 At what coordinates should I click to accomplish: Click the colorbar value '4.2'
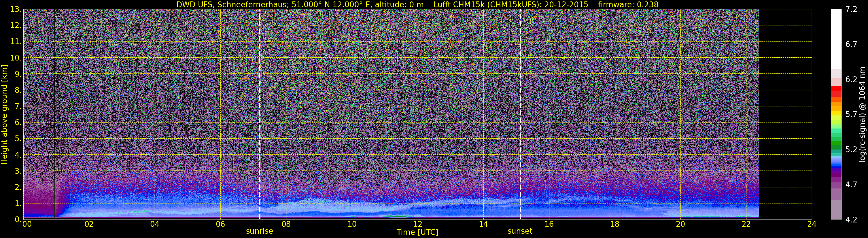tap(851, 220)
